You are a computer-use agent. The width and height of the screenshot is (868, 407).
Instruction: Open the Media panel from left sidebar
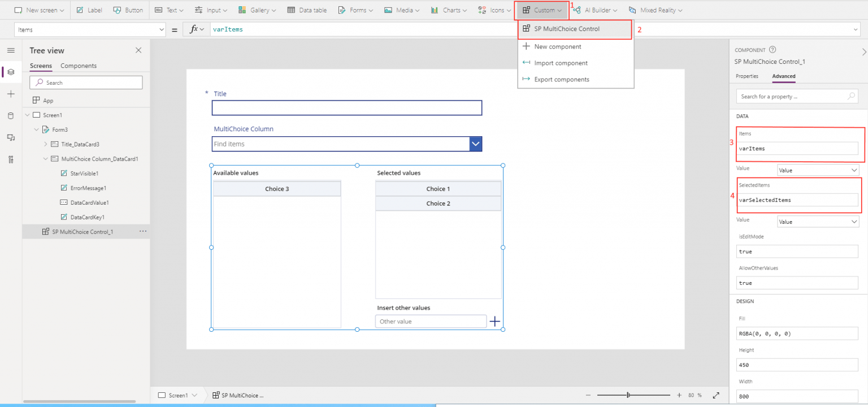click(x=10, y=137)
